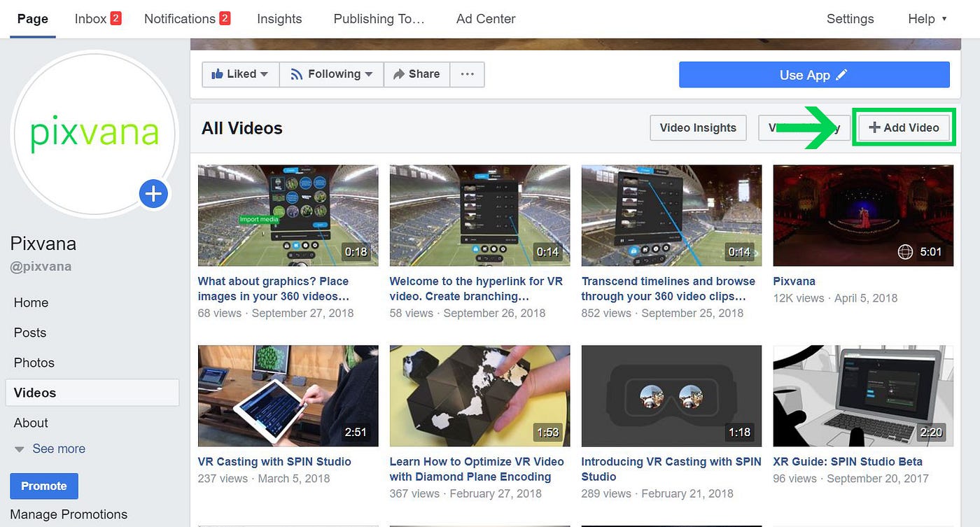Viewport: 980px width, 527px height.
Task: Play the 'Welcome to the hyperlink' video thumbnail
Action: pos(479,216)
